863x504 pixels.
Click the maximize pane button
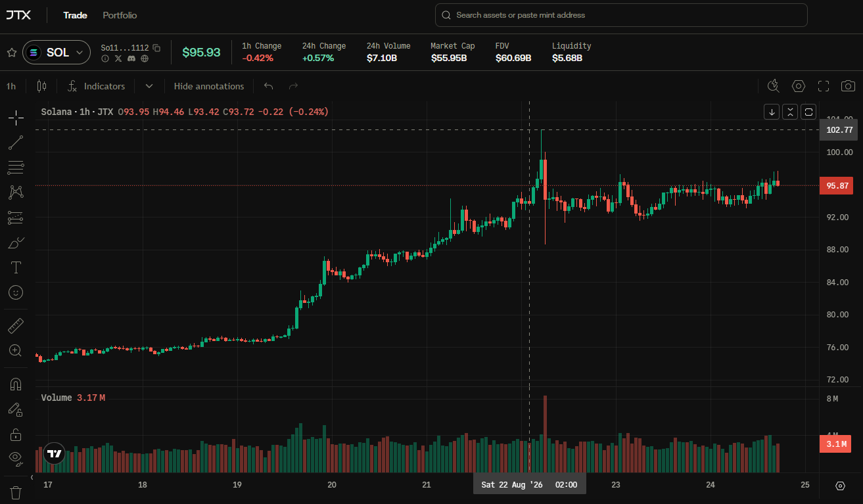coord(808,112)
